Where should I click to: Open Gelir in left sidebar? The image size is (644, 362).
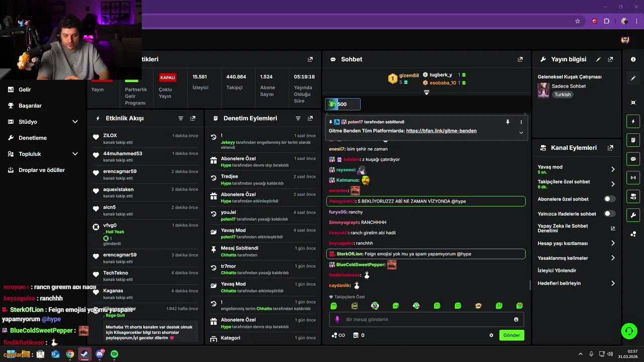pos(25,89)
